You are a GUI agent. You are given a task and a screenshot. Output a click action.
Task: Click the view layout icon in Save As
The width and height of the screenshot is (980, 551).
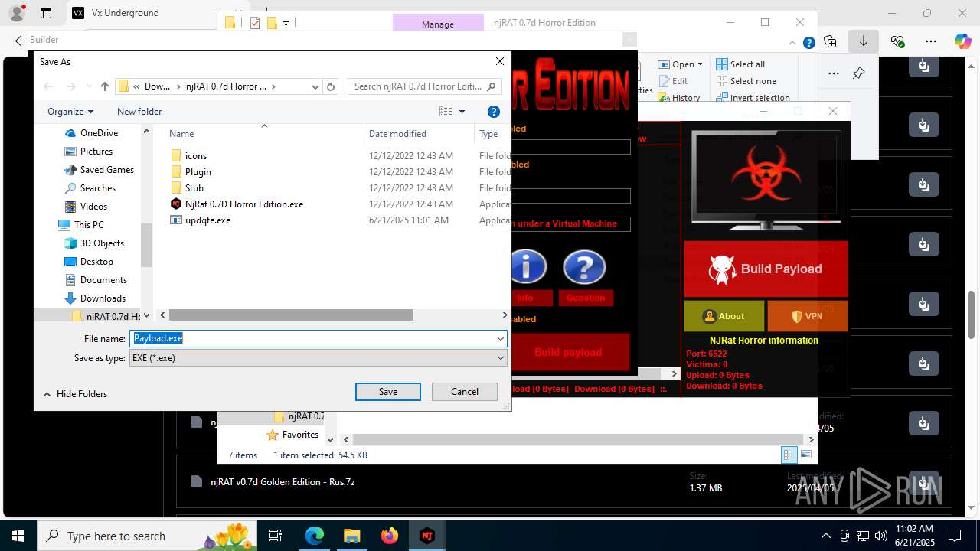[x=446, y=112]
